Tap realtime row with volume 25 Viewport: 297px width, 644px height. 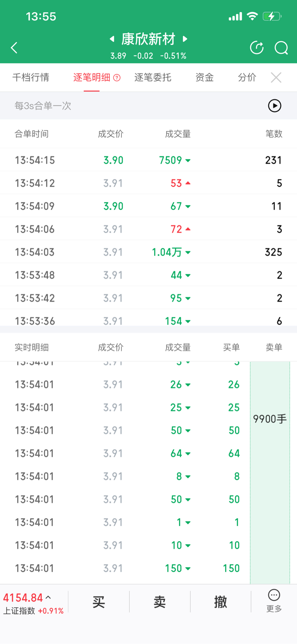(125, 407)
